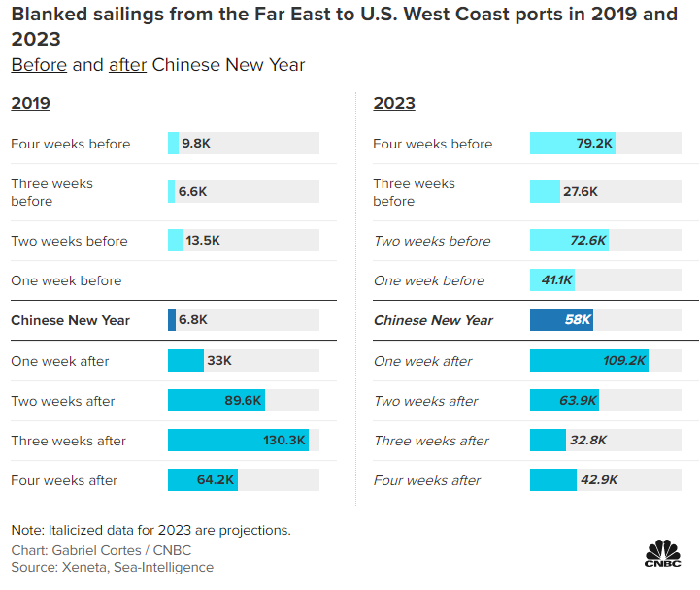This screenshot has width=700, height=590.
Task: Click the 2023 32.8K three weeks after bar
Action: coord(548,441)
